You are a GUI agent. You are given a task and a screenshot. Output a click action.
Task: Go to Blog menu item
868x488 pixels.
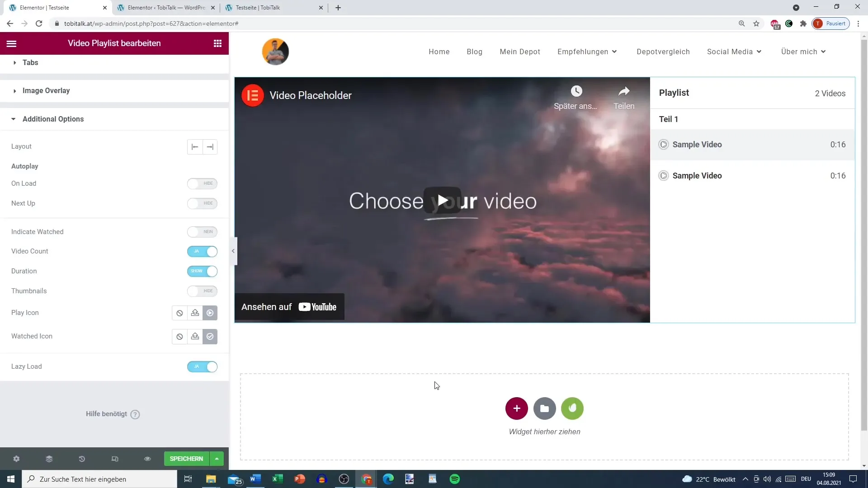tap(474, 52)
